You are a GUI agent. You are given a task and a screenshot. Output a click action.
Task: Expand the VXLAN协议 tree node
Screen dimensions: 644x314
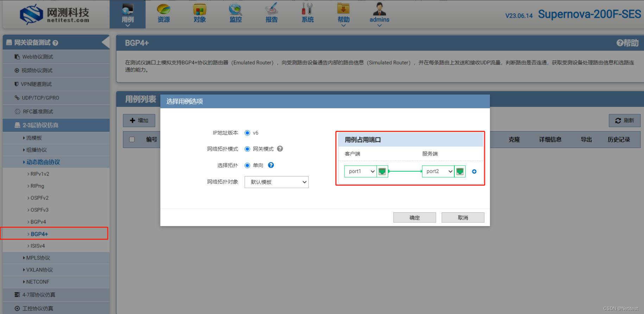click(56, 270)
